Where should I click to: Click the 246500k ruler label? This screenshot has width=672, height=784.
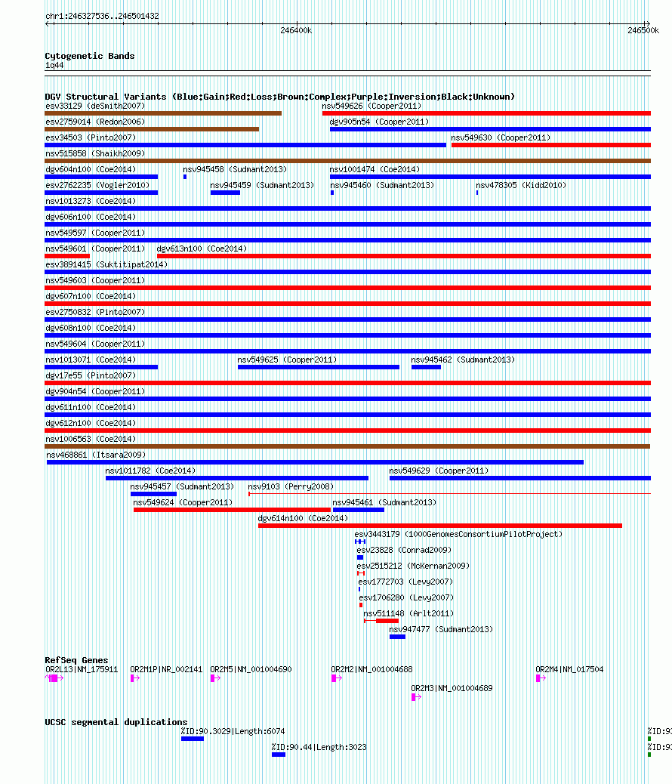tap(643, 30)
